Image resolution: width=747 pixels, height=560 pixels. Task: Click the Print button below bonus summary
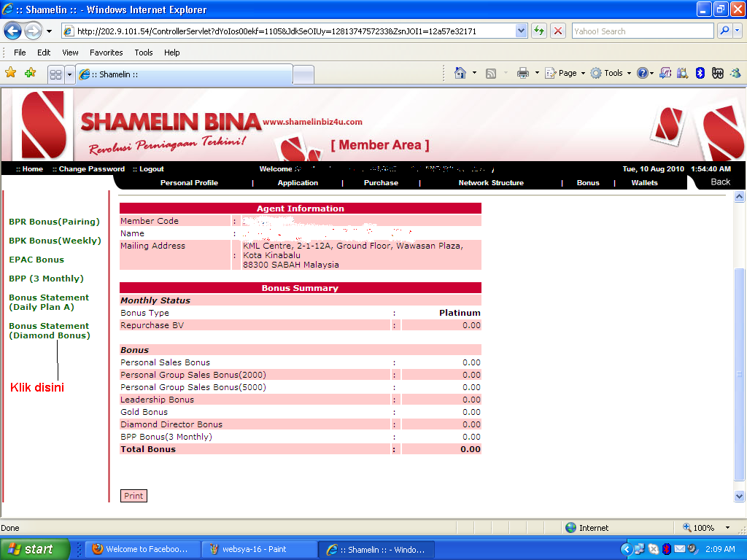coord(134,496)
